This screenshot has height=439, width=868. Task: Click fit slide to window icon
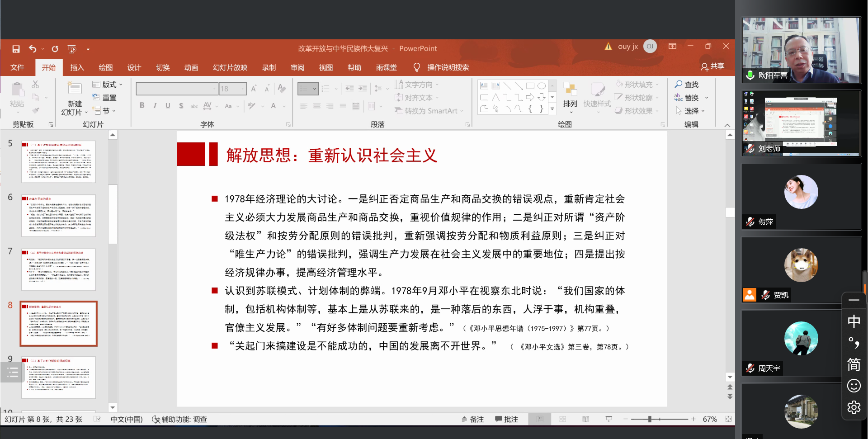coord(728,419)
